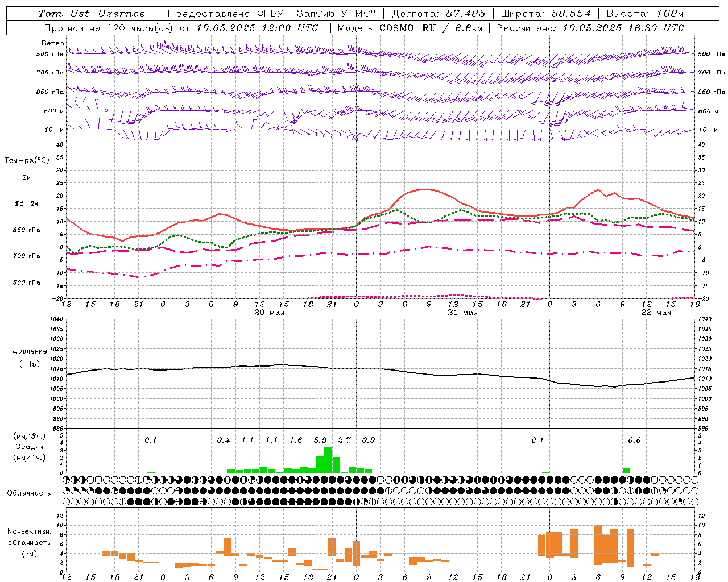Click the (мм/1ч.) unit label
Viewport: 728px width, 582px height.
click(30, 457)
